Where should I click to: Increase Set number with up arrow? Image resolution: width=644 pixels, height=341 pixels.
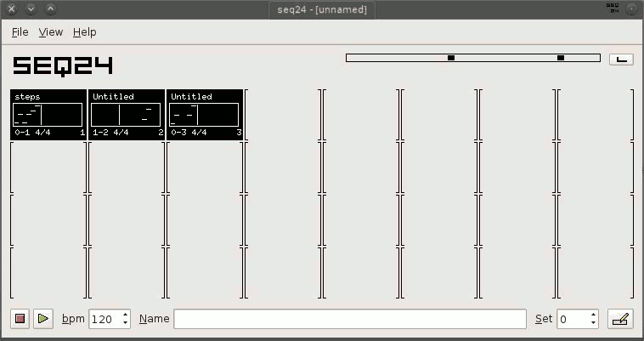point(593,315)
